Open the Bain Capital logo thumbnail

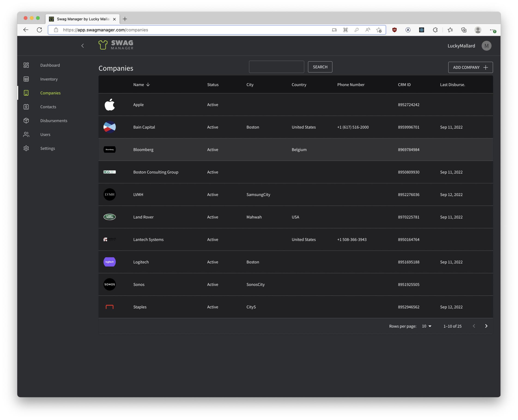coord(110,127)
